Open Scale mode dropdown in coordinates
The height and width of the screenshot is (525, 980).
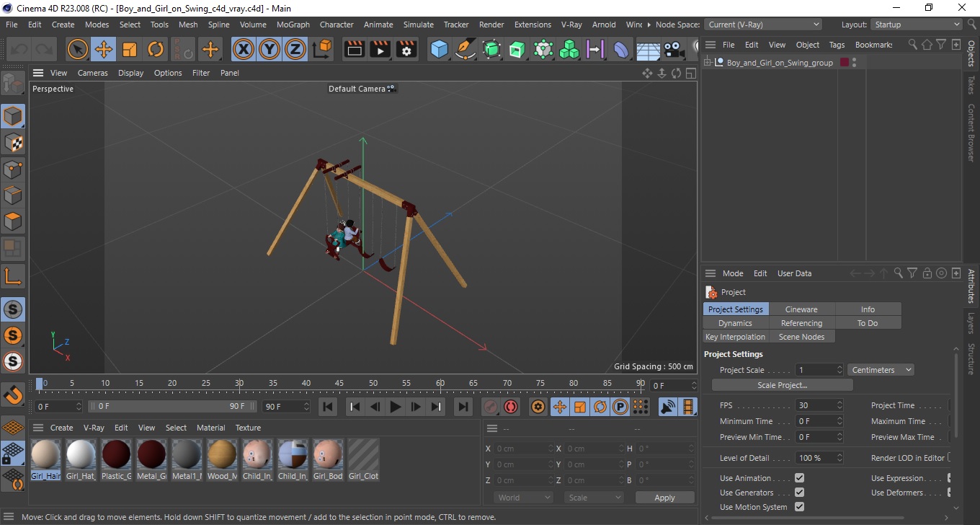click(594, 498)
